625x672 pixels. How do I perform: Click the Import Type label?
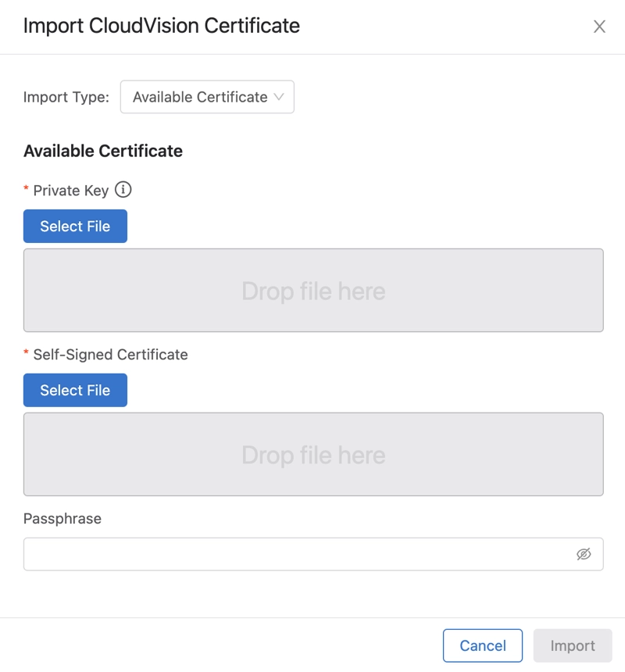point(65,97)
